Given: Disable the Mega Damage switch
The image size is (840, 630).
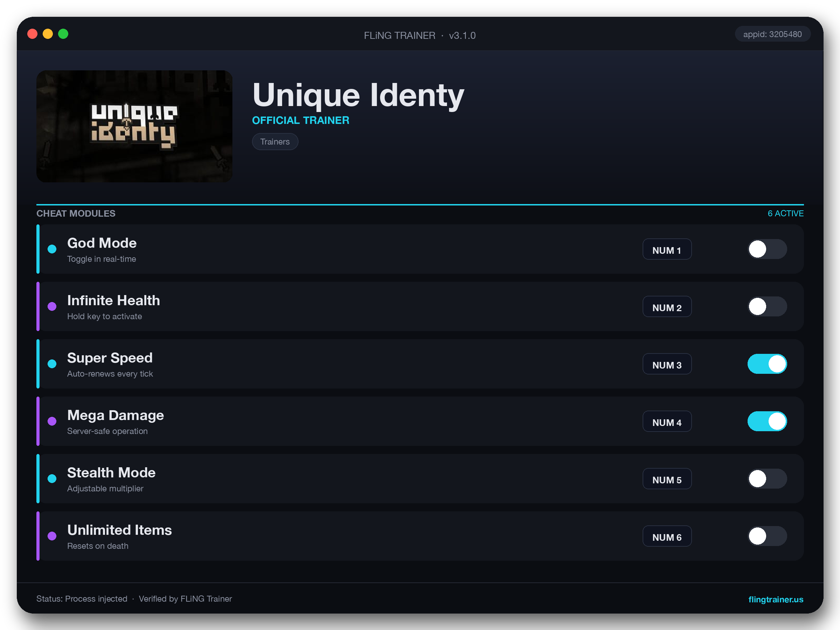Looking at the screenshot, I should tap(767, 421).
